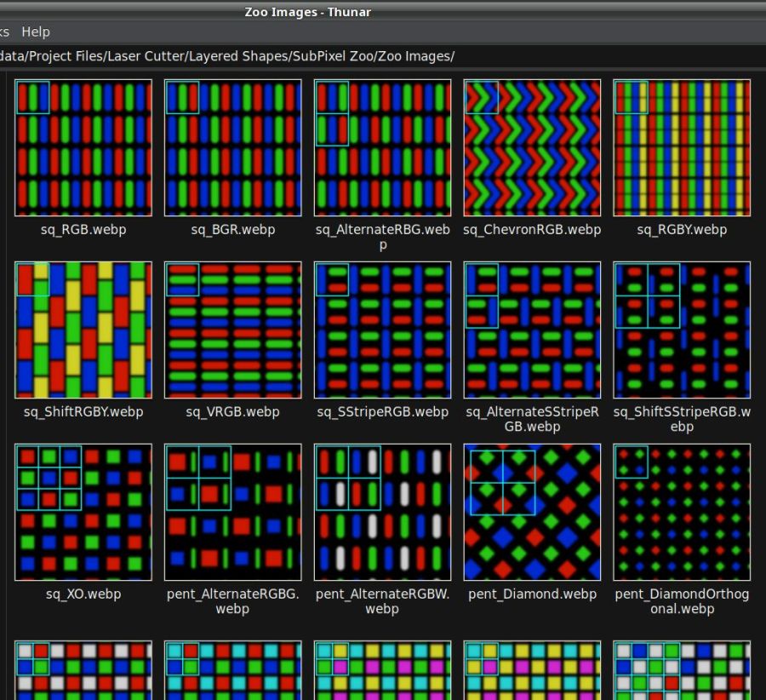Viewport: 766px width, 700px height.
Task: Select the sq_RGBY.webp image
Action: point(682,146)
